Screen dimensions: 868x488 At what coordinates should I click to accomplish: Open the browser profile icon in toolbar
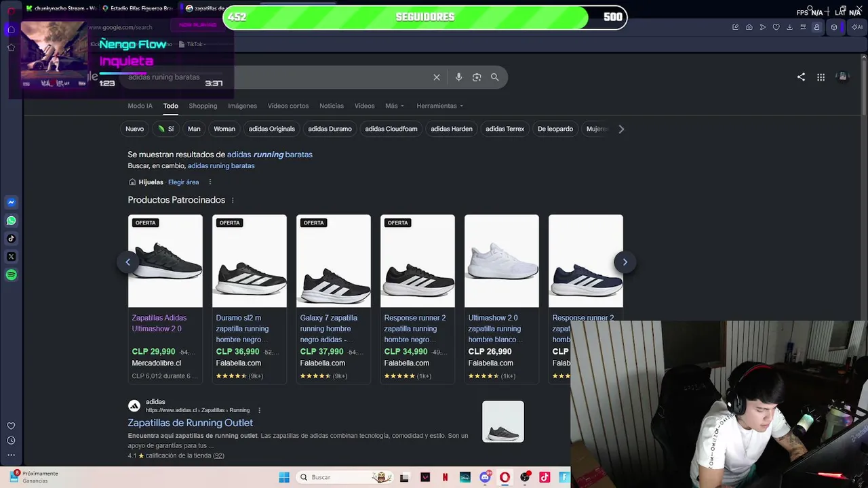(x=816, y=27)
